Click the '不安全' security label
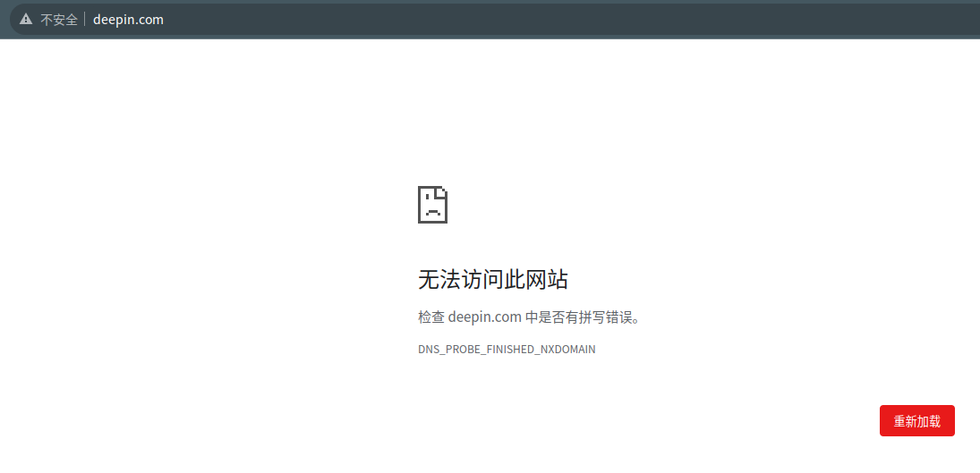This screenshot has height=473, width=980. click(x=59, y=20)
